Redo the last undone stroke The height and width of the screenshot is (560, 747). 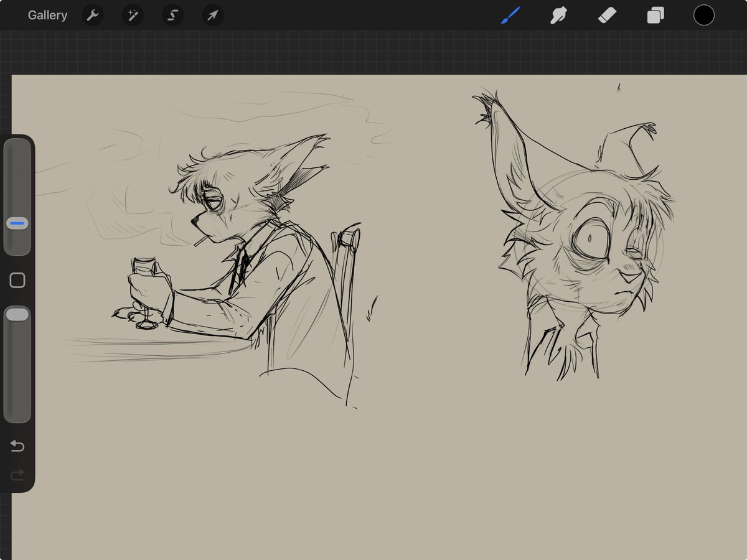pyautogui.click(x=17, y=475)
